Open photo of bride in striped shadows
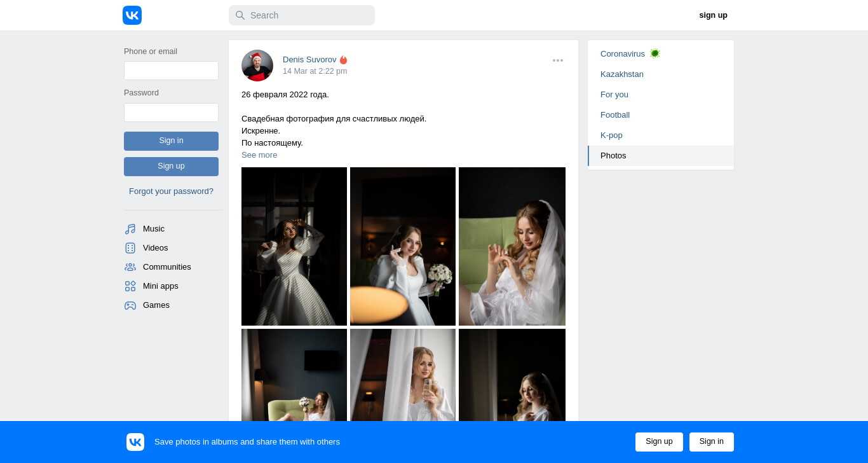 [x=294, y=246]
